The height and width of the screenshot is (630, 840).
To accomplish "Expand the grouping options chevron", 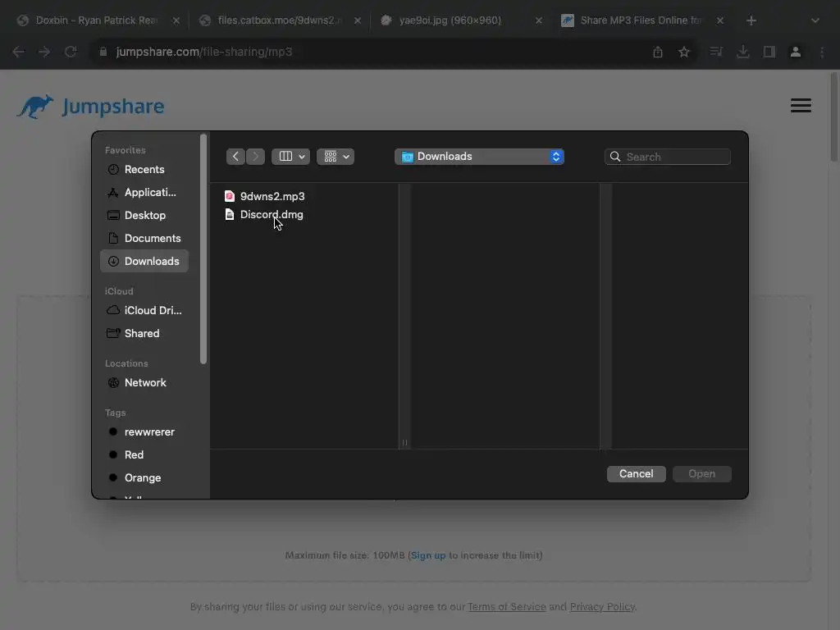I will point(347,157).
